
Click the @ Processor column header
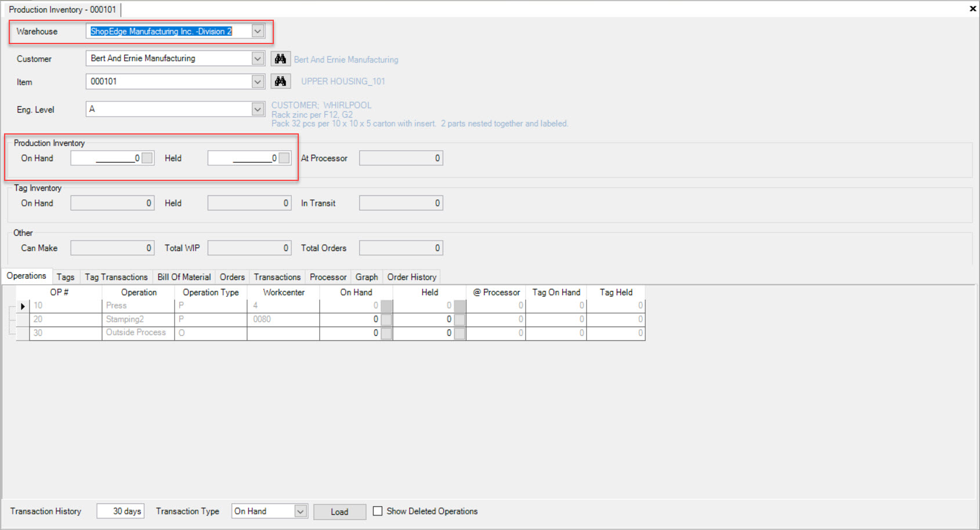coord(496,292)
